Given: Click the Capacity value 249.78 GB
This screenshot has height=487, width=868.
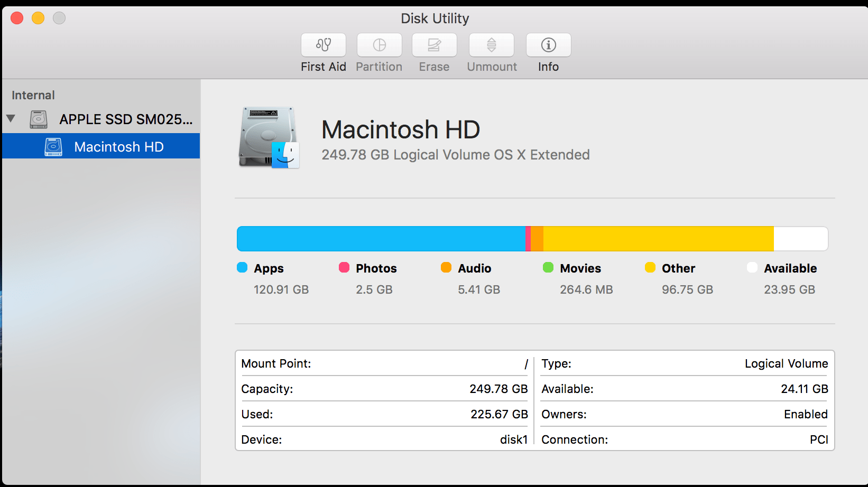Looking at the screenshot, I should click(x=498, y=389).
